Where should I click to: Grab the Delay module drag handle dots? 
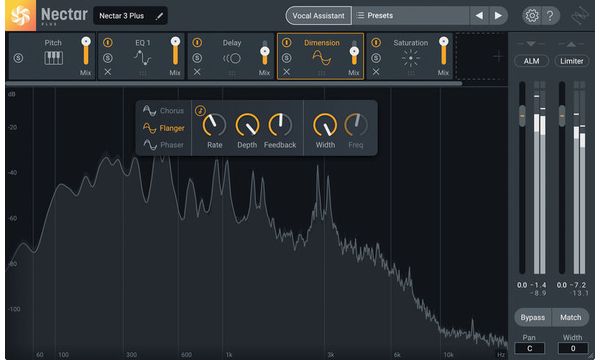click(232, 73)
